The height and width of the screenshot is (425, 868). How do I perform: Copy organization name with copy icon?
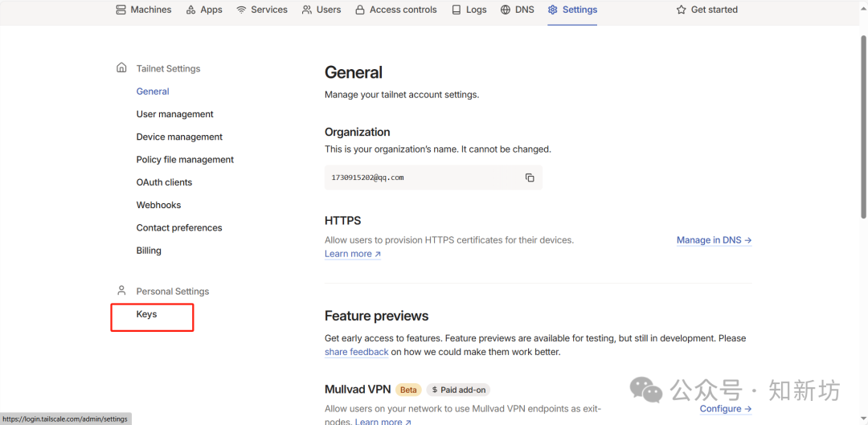(x=530, y=178)
